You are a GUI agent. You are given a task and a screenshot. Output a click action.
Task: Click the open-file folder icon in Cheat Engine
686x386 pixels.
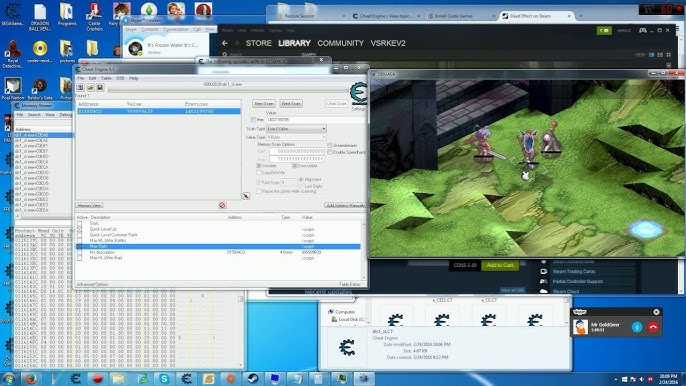(x=91, y=88)
